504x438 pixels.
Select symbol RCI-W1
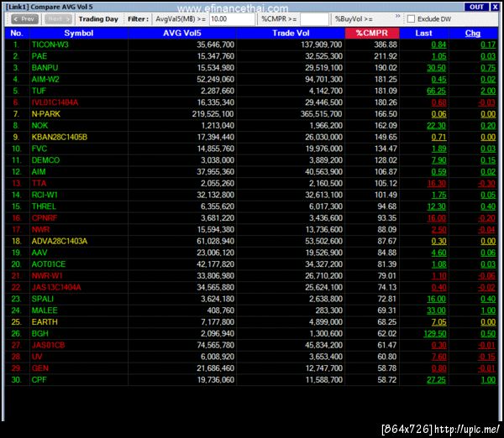45,195
